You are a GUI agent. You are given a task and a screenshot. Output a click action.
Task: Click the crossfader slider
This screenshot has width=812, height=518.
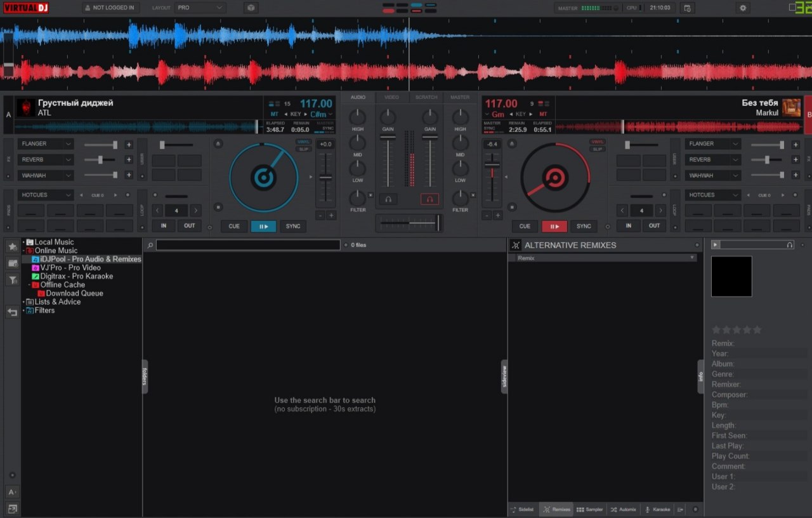tap(409, 223)
